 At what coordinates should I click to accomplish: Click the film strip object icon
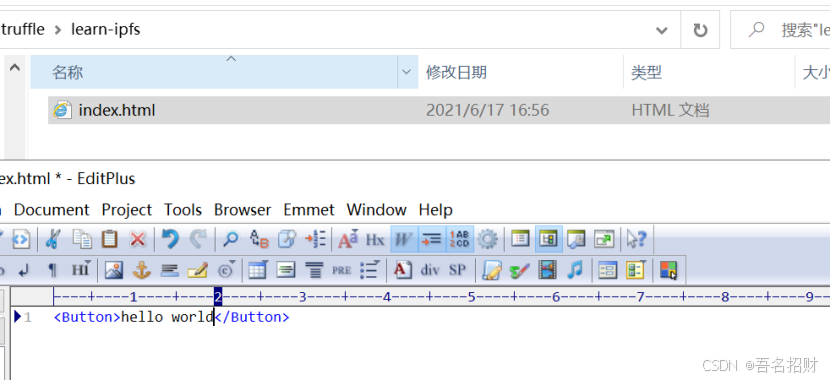[x=547, y=270]
